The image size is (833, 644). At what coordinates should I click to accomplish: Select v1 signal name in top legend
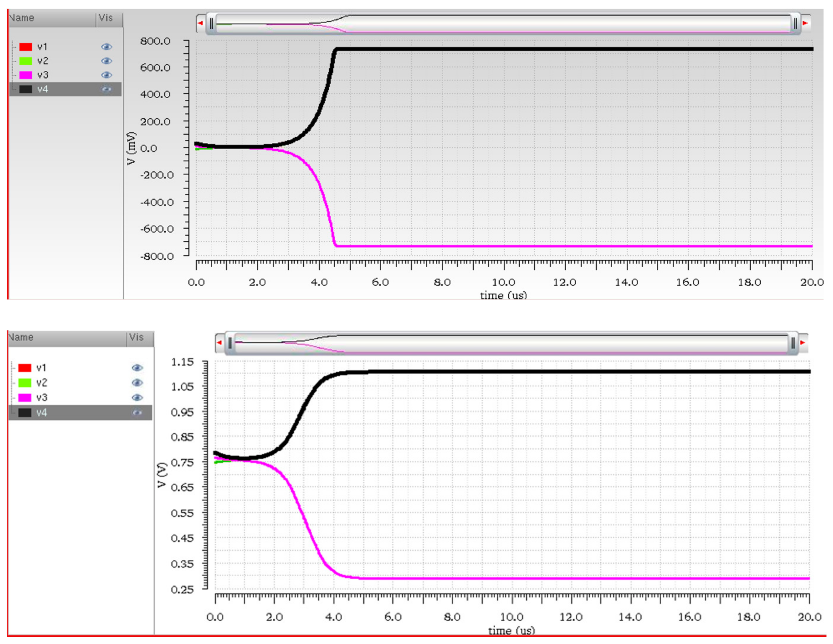[x=42, y=47]
